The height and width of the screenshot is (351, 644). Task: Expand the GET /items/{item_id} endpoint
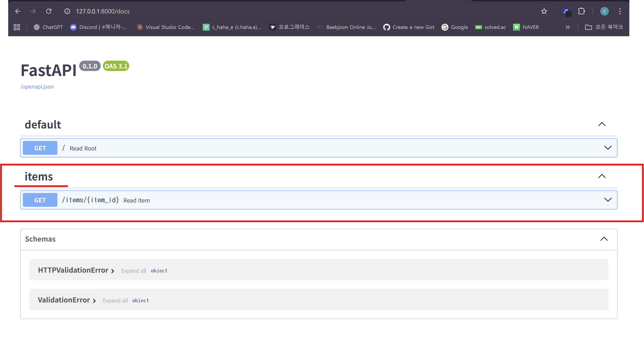[x=608, y=200]
